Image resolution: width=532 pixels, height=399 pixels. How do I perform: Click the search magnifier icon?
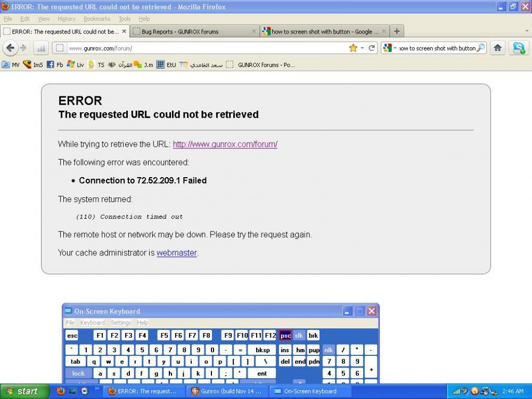(x=481, y=48)
